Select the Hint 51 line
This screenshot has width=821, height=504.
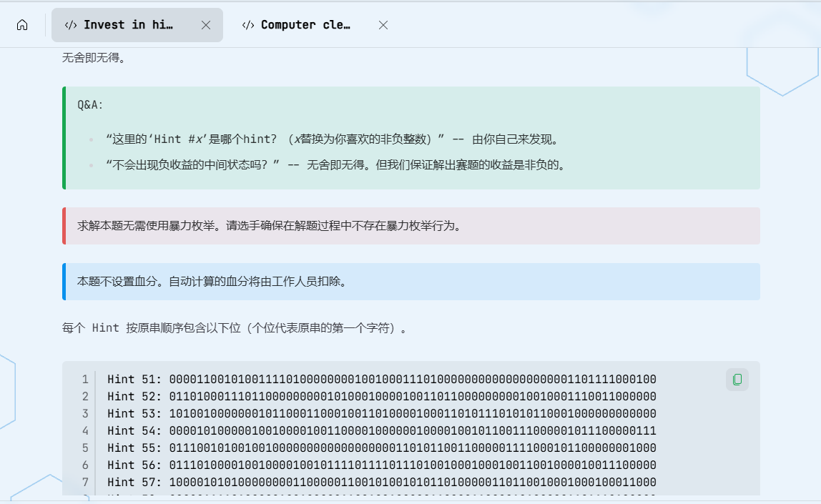click(382, 379)
